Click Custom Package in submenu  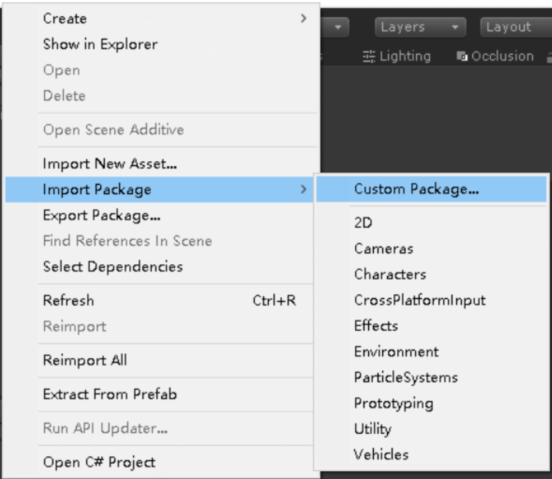point(431,189)
